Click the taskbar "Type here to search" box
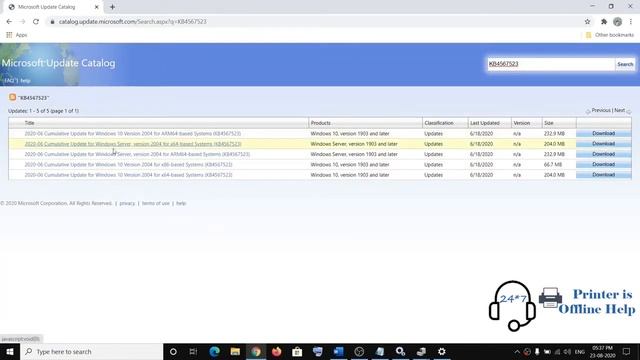This screenshot has height=360, width=640. pyautogui.click(x=91, y=351)
